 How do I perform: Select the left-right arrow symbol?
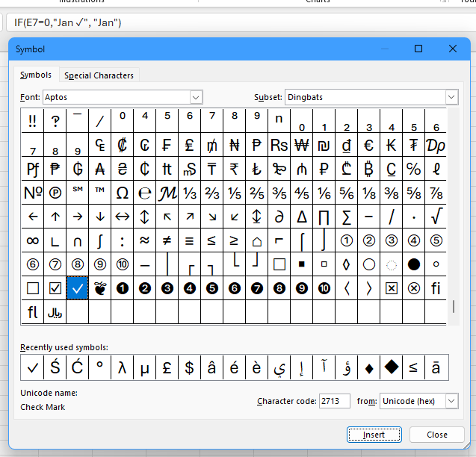[x=123, y=217]
